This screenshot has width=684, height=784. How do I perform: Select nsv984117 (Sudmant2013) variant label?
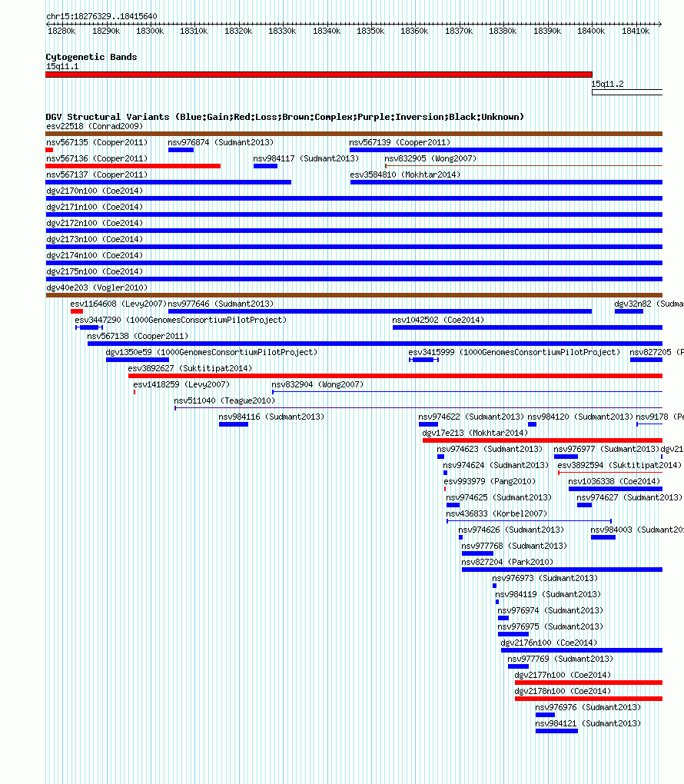click(306, 158)
